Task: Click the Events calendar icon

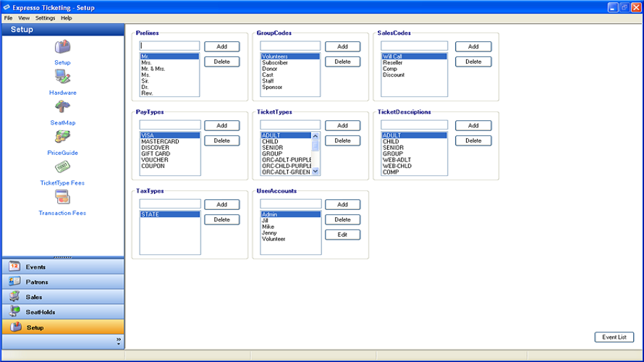Action: pos(14,266)
